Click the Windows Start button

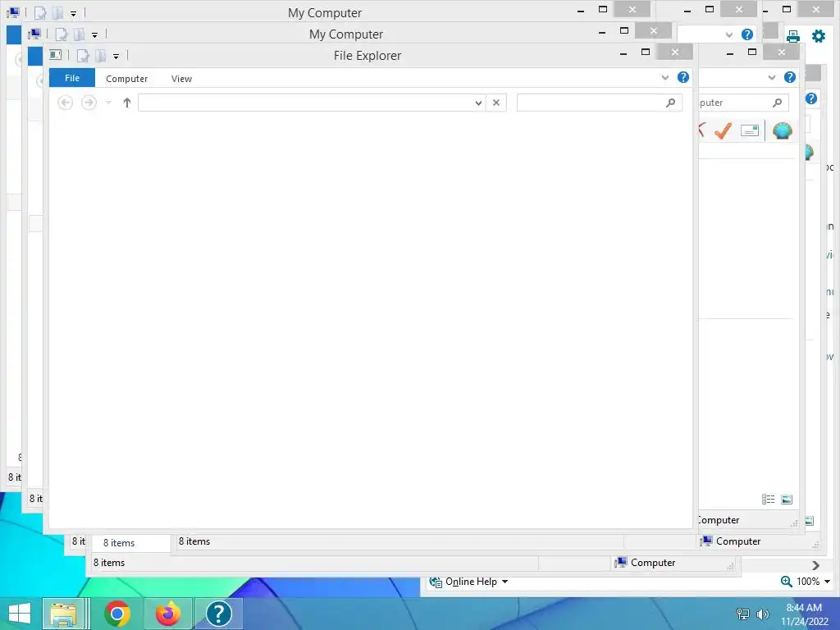pos(20,614)
